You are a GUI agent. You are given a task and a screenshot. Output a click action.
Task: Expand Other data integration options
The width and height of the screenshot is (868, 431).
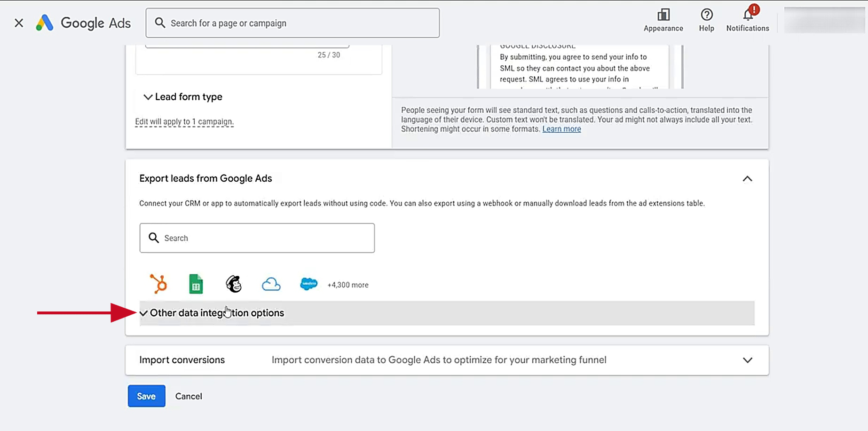(447, 313)
